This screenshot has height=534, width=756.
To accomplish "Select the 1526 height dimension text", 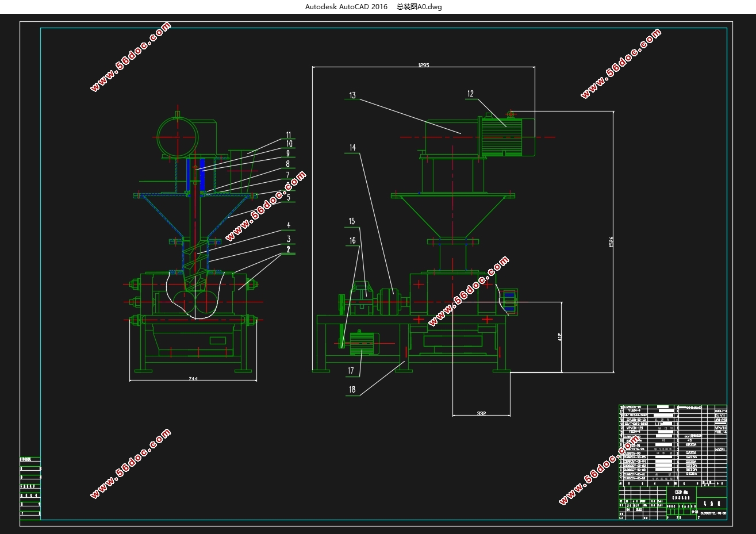I will pos(612,242).
